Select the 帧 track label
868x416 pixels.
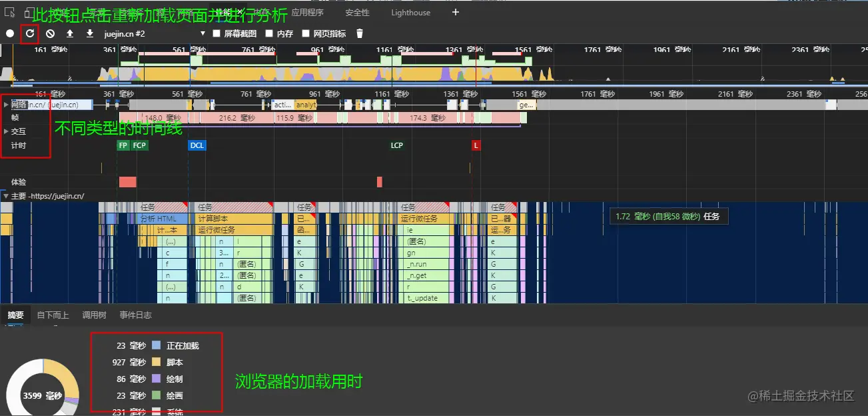(x=15, y=117)
